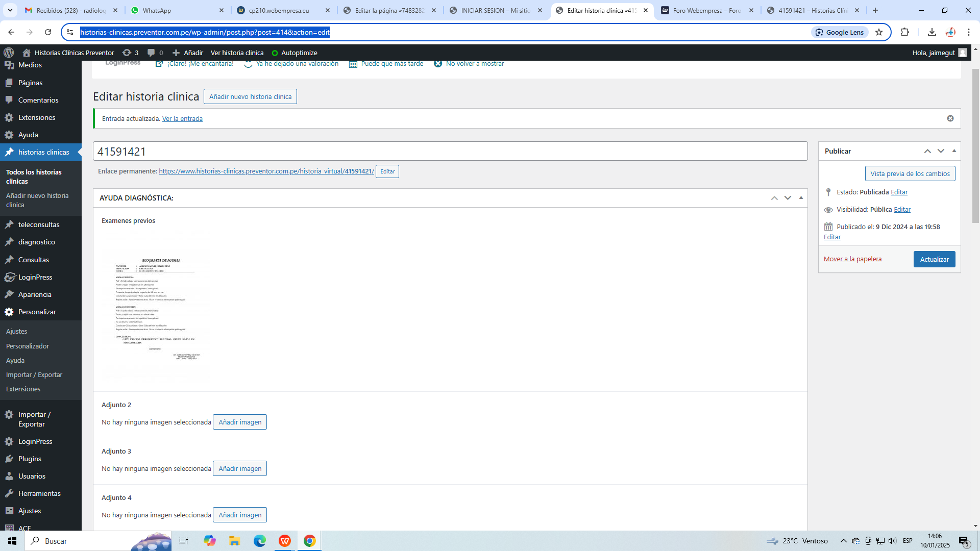Collapse the AYUDA DIAGNÓSTICA panel
The width and height of the screenshot is (980, 551).
tap(801, 198)
